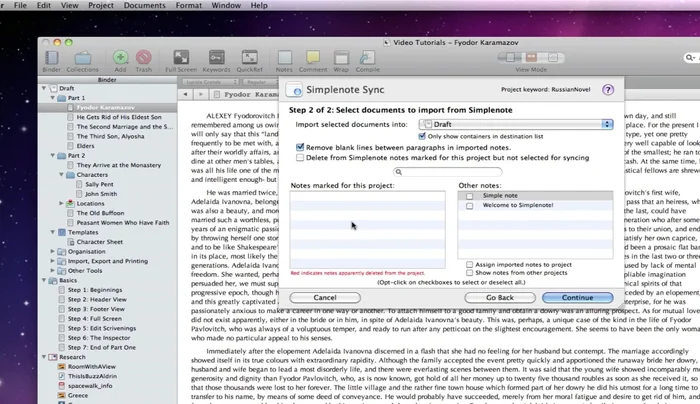Select the document View Mode segment
Viewport: 700px width, 404px height.
tap(509, 58)
